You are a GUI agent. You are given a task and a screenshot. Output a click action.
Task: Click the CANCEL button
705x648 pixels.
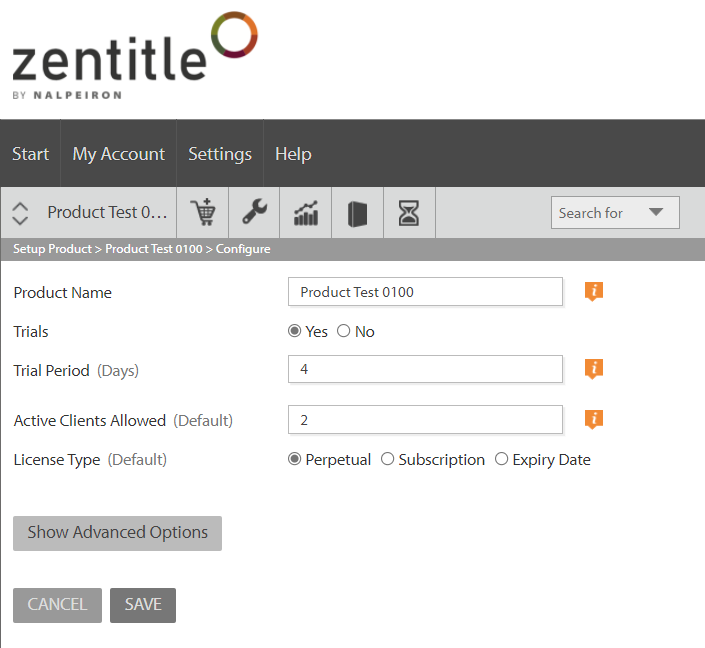tap(57, 605)
